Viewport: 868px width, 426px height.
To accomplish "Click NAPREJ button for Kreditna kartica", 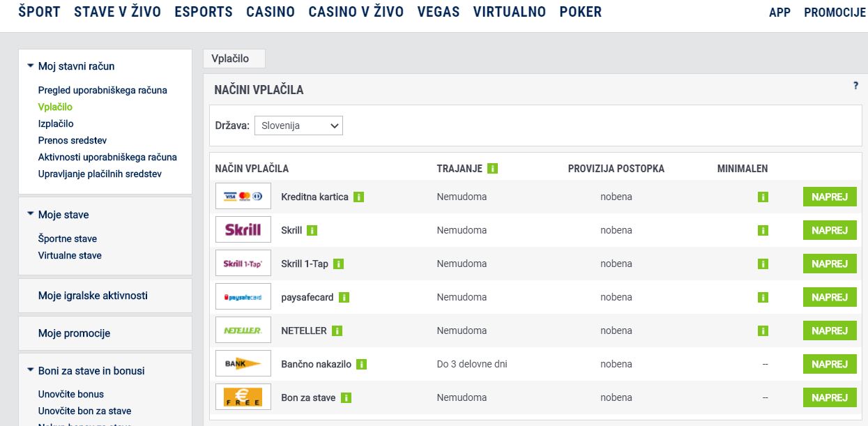I will tap(830, 197).
